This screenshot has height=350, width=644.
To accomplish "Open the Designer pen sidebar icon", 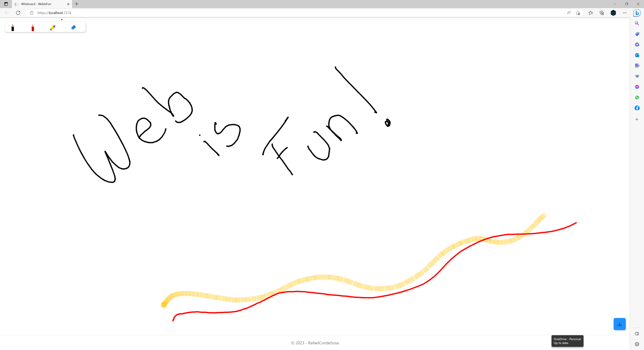I will [637, 66].
